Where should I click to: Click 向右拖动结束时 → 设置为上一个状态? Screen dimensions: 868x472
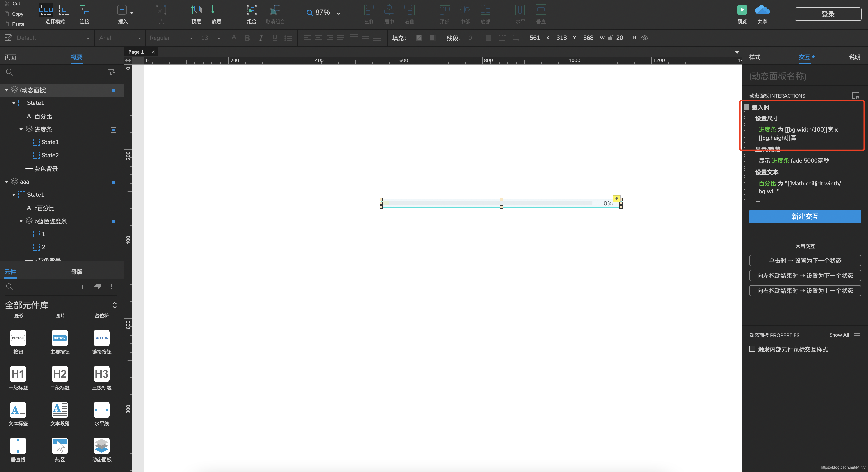(805, 291)
